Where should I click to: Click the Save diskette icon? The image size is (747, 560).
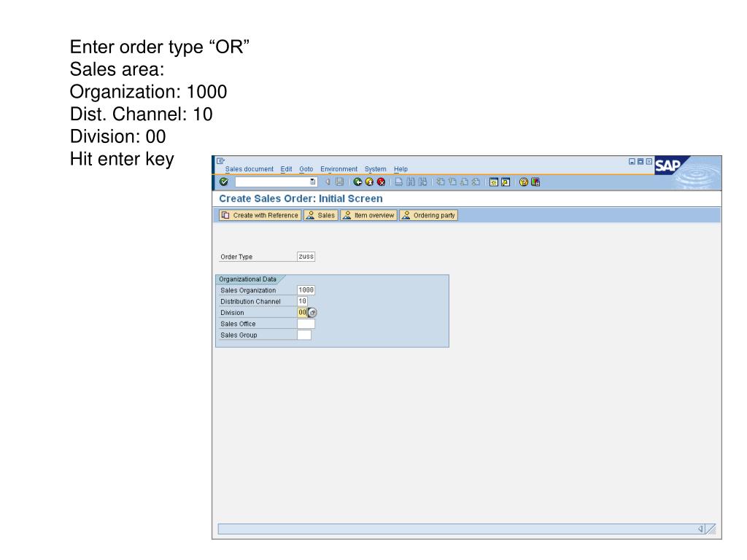pos(339,182)
